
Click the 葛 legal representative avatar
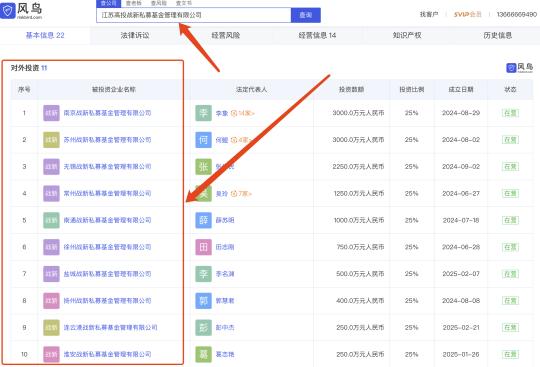click(204, 355)
